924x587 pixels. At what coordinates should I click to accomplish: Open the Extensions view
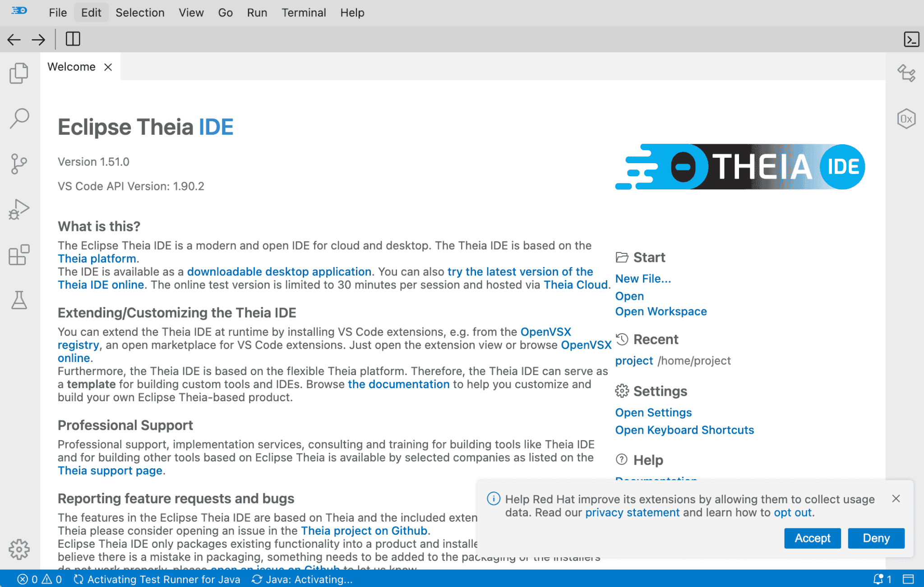click(19, 255)
